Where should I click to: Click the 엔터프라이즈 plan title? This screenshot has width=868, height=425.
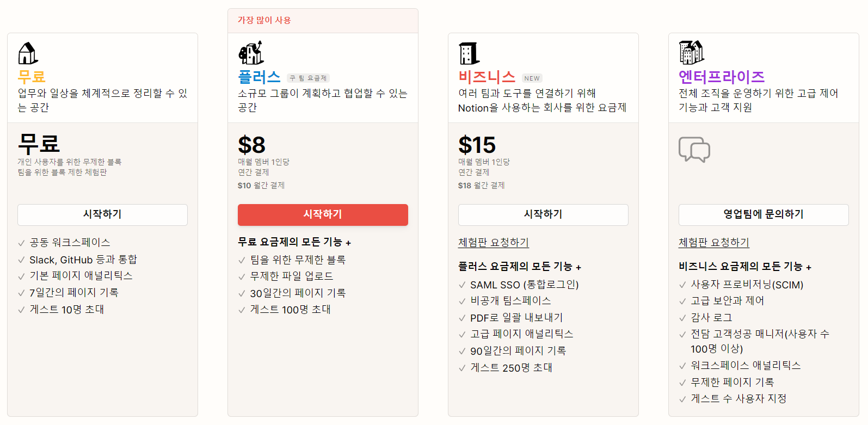(x=722, y=77)
